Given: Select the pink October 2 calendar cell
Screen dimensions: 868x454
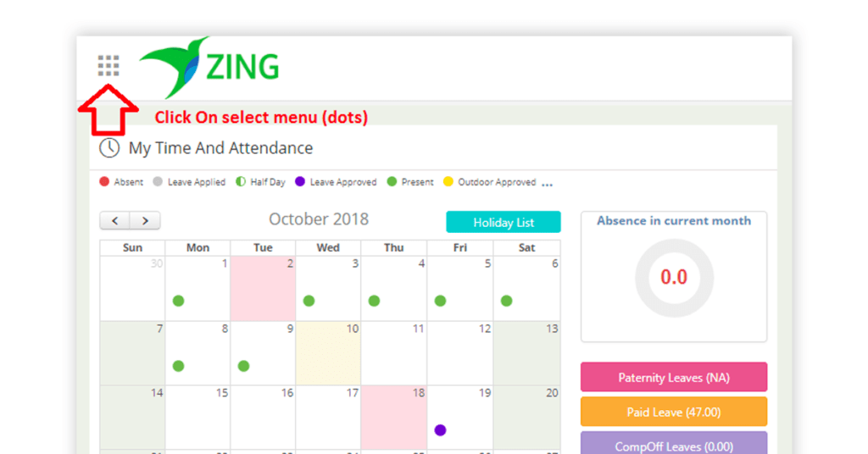Looking at the screenshot, I should pyautogui.click(x=263, y=289).
